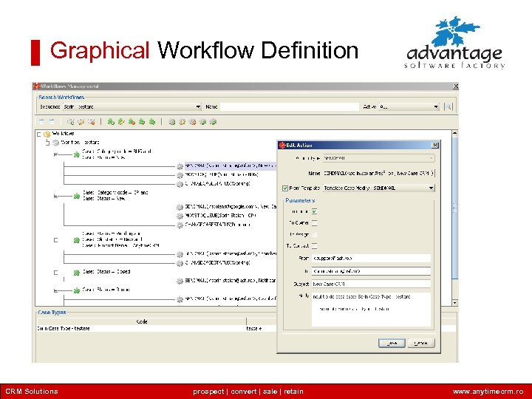Click the first grey workflow toolbar icon
The height and width of the screenshot is (399, 532).
pos(71,121)
